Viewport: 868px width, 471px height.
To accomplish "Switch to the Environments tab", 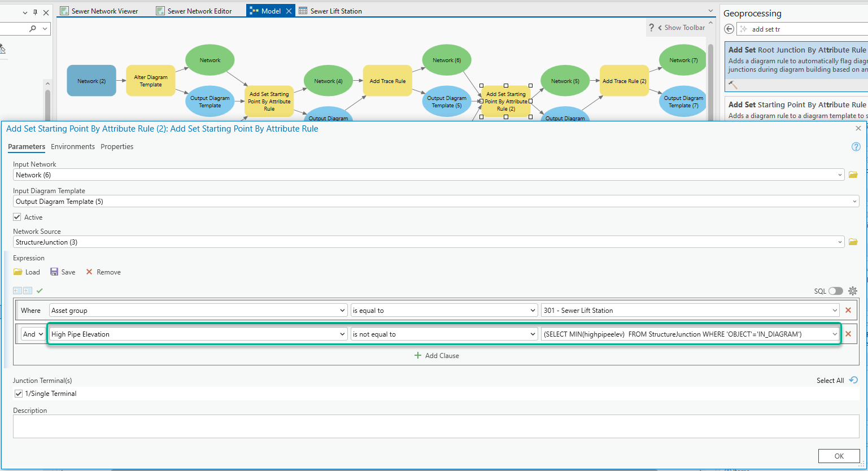I will pos(73,146).
